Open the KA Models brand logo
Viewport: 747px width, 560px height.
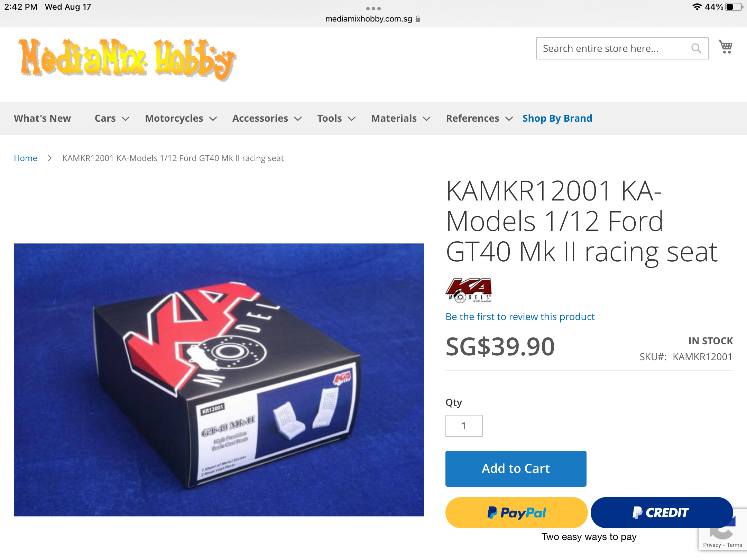click(469, 290)
